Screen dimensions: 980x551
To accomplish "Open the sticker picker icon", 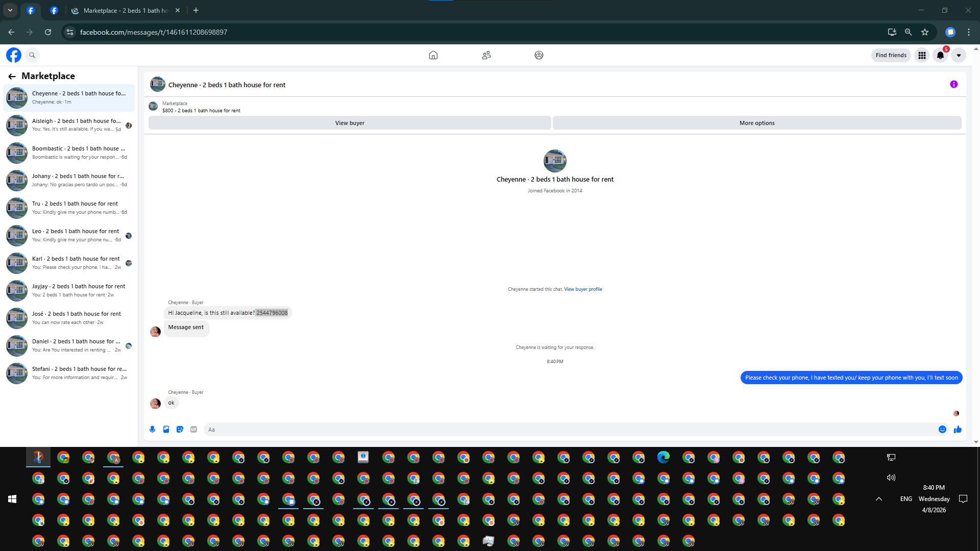I will point(180,430).
